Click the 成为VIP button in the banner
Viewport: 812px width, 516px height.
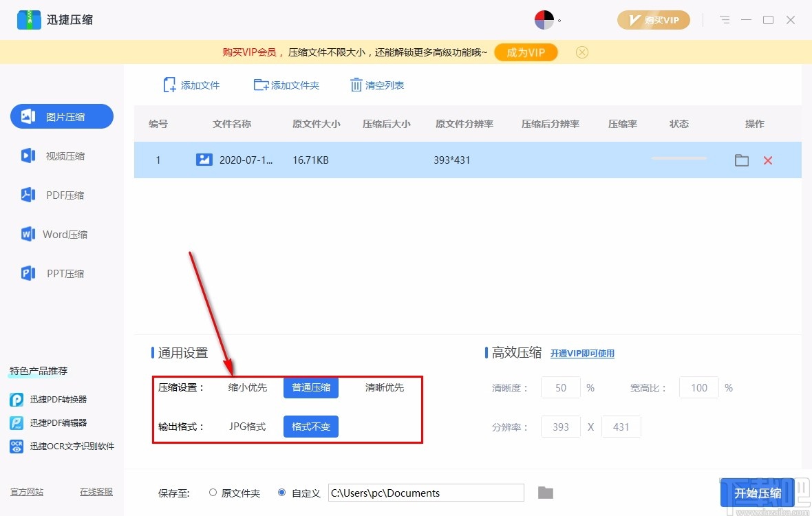pos(526,52)
